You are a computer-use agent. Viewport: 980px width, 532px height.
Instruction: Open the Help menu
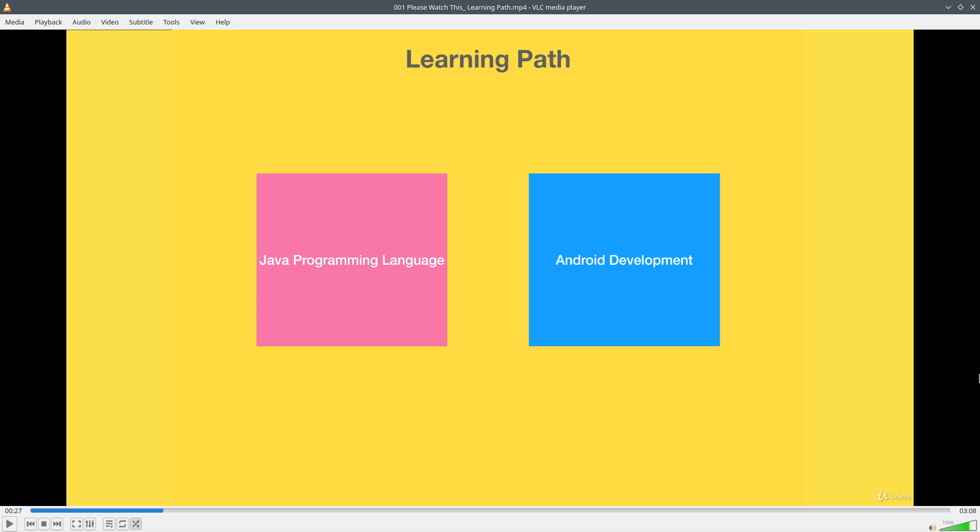click(x=223, y=22)
